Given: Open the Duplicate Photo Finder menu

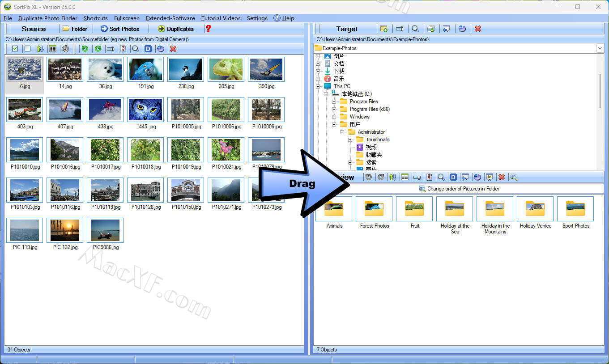Looking at the screenshot, I should 47,18.
